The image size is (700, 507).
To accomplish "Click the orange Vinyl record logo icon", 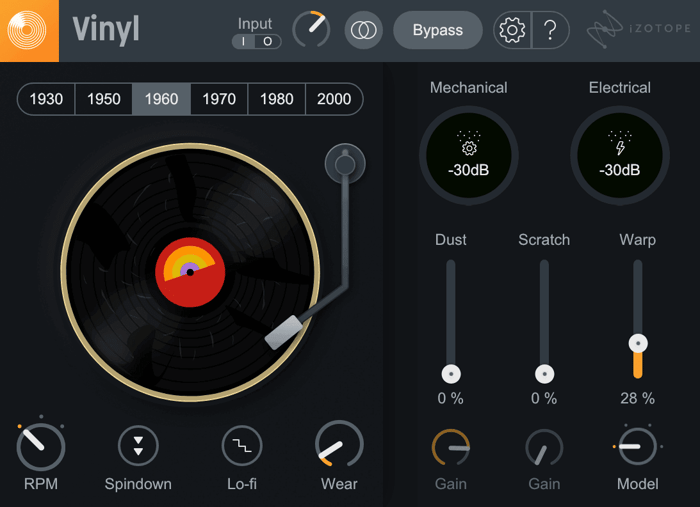I will pos(28,30).
